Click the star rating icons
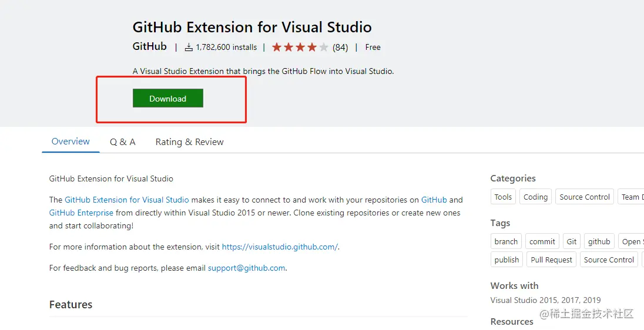Screen dimensions: 644x330 click(x=300, y=47)
